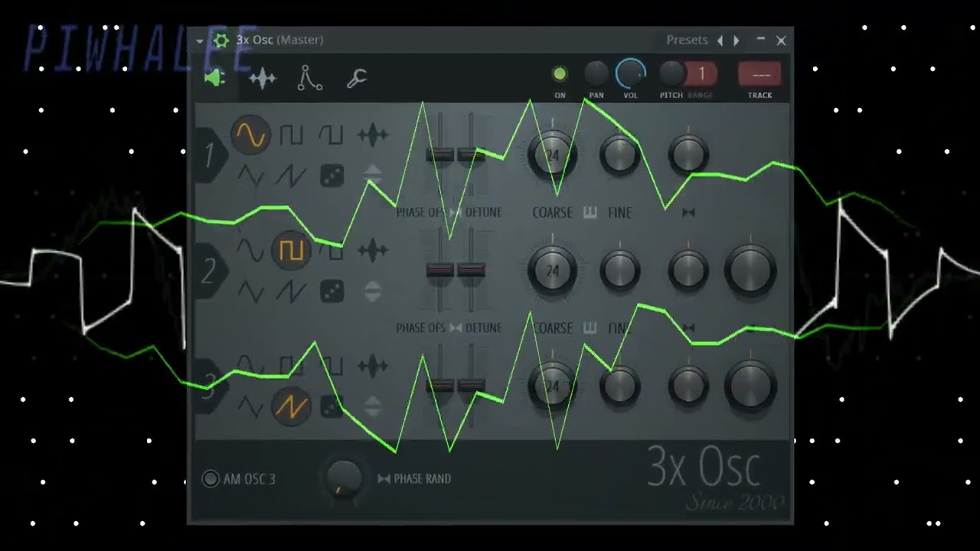Click oscillator 2 fine tuning knob
The image size is (980, 551).
620,271
